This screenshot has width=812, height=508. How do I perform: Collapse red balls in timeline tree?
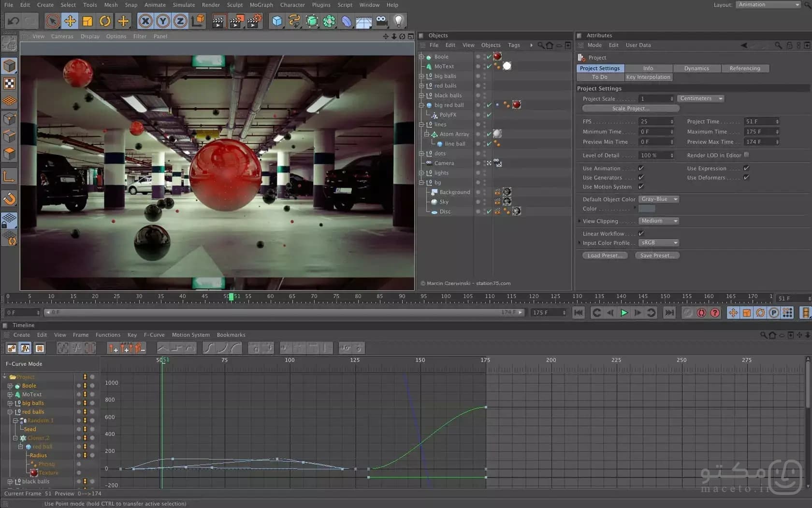tap(10, 412)
